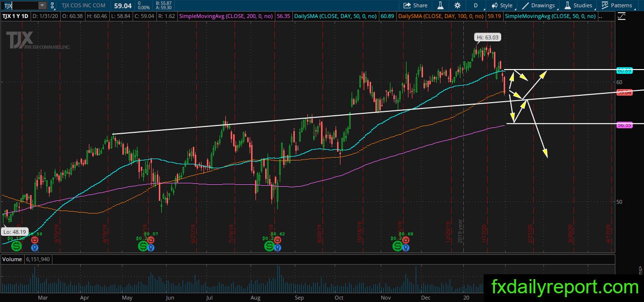Open chart settings gear icon
The height and width of the screenshot is (302, 644).
(458, 5)
